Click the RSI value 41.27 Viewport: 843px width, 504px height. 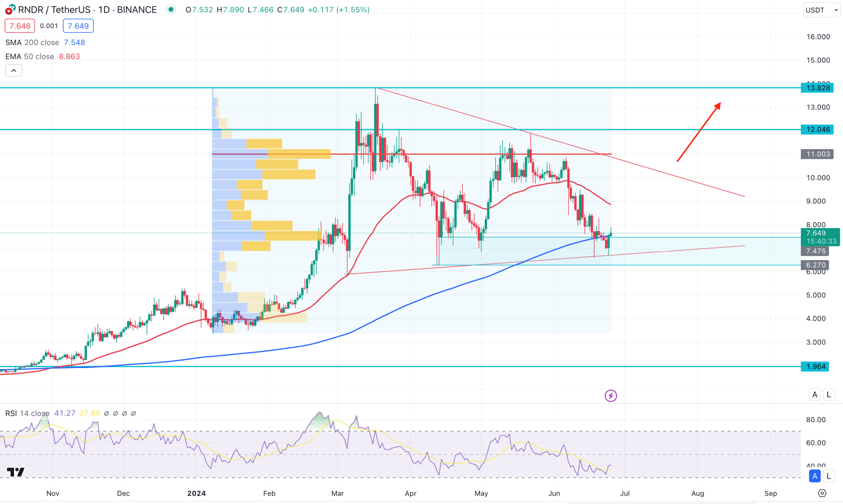coord(65,413)
